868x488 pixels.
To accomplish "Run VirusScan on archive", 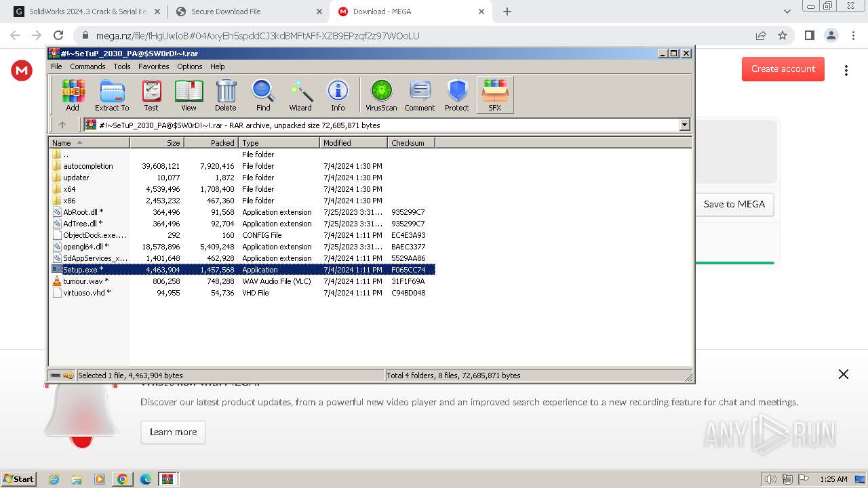I will [x=381, y=95].
